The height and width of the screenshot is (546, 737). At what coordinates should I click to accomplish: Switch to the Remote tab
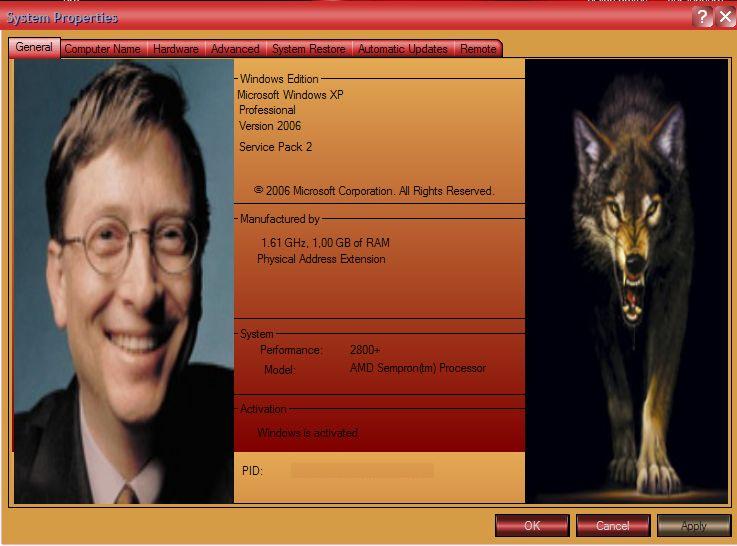point(478,49)
